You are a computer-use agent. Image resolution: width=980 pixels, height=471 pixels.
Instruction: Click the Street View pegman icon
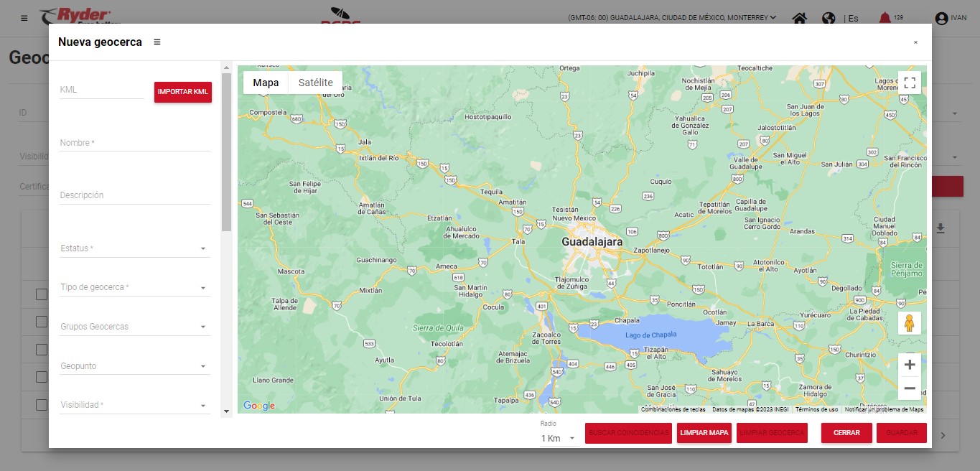[909, 324]
